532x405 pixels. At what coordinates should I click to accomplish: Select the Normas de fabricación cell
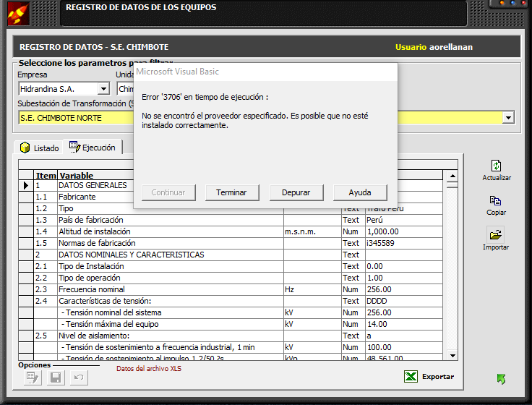pyautogui.click(x=171, y=243)
